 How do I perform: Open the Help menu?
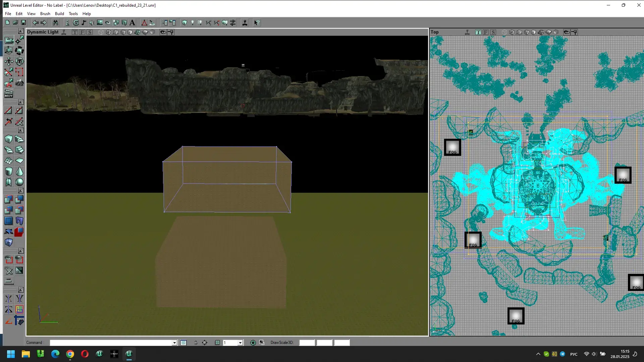[x=87, y=14]
